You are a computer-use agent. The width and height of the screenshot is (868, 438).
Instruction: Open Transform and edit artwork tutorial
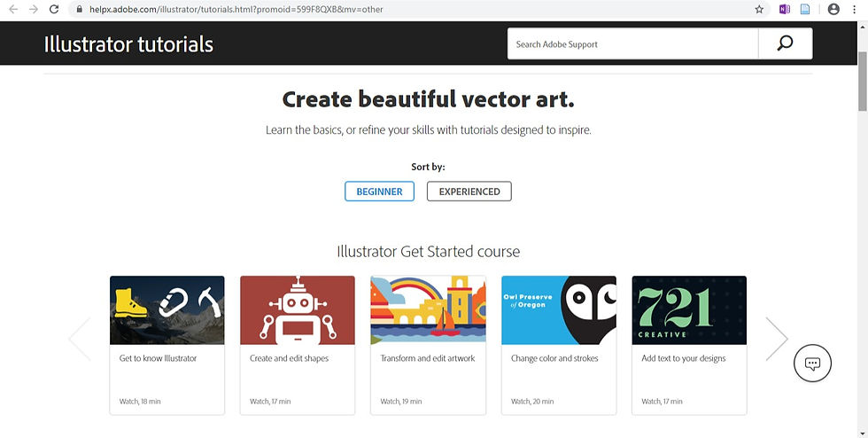(427, 358)
